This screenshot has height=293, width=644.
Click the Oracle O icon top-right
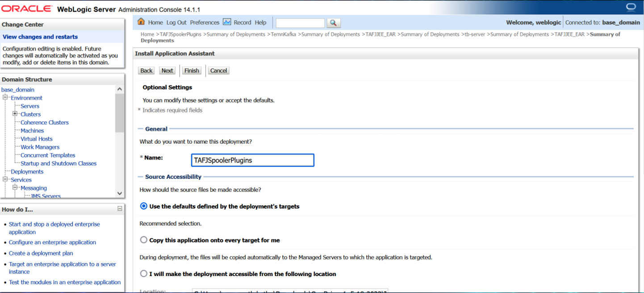[631, 8]
